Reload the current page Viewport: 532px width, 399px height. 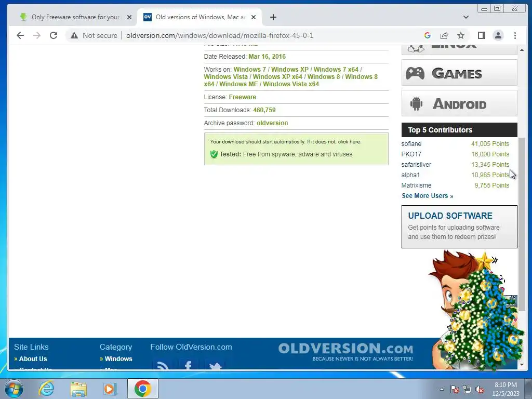[54, 35]
